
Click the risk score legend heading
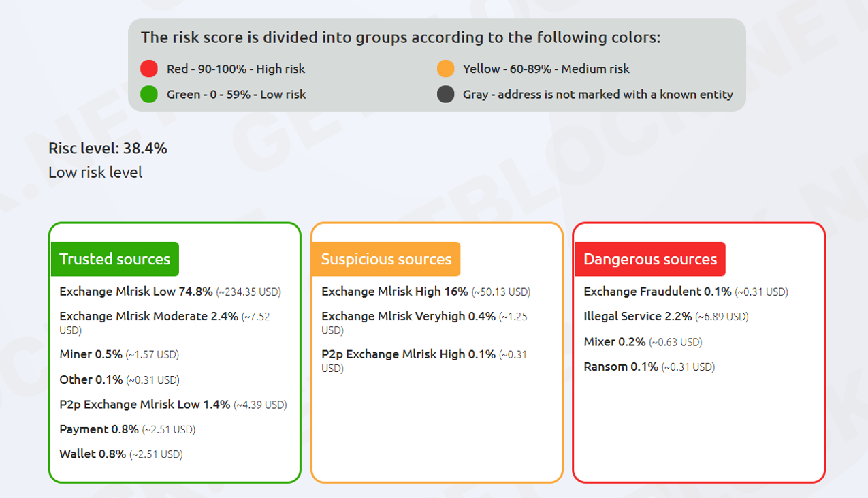pyautogui.click(x=400, y=37)
